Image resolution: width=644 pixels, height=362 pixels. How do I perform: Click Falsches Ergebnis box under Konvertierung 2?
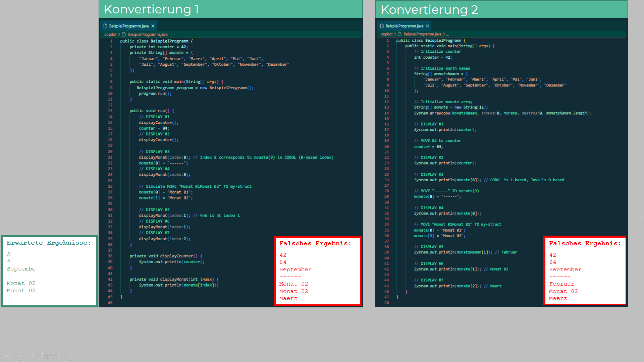point(585,271)
